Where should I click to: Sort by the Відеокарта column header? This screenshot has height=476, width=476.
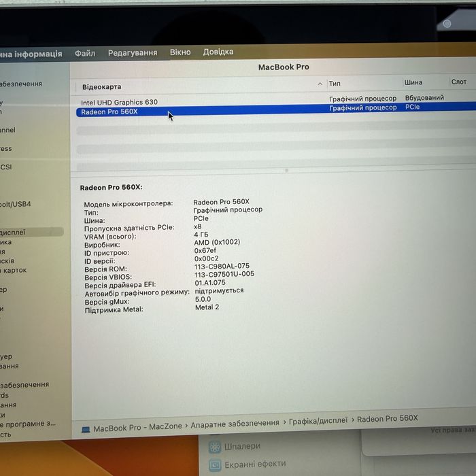102,87
